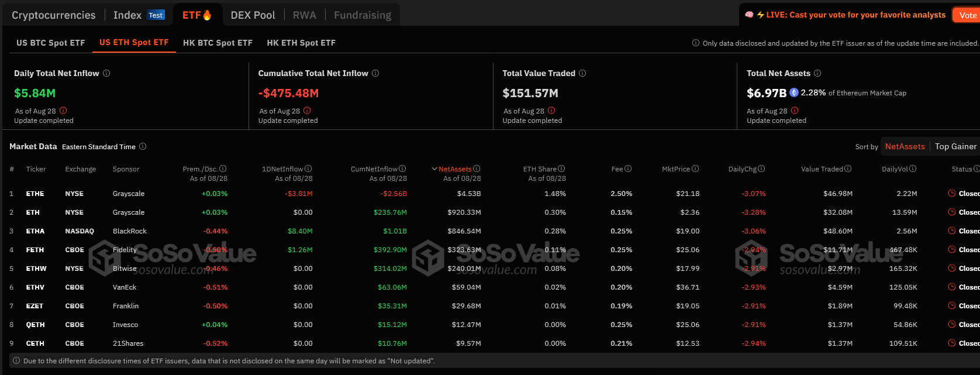Click info icon beside Total Net Assets
This screenshot has height=375, width=980.
(x=817, y=73)
